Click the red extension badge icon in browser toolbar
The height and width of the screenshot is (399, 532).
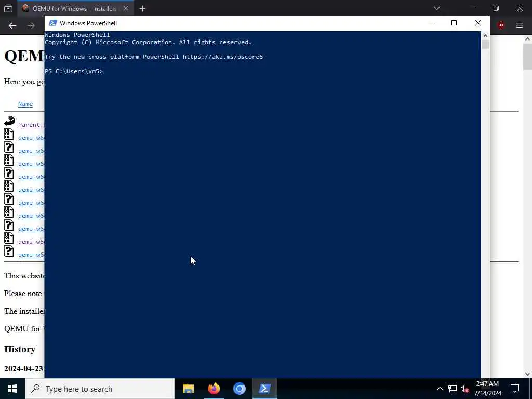(501, 25)
